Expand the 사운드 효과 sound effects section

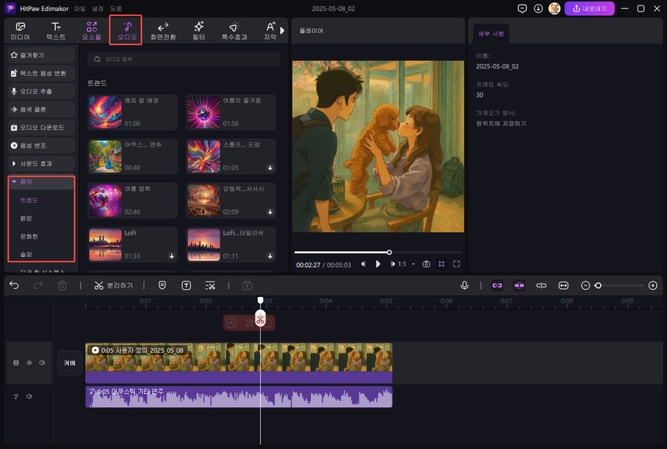[41, 164]
